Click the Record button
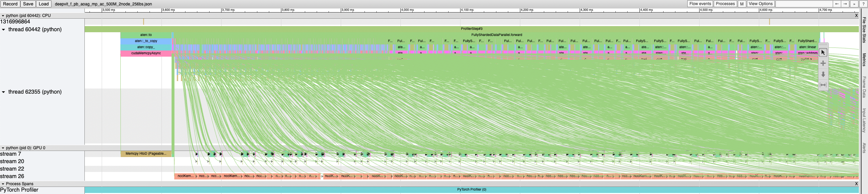Viewport: 868px width, 194px height. point(10,4)
